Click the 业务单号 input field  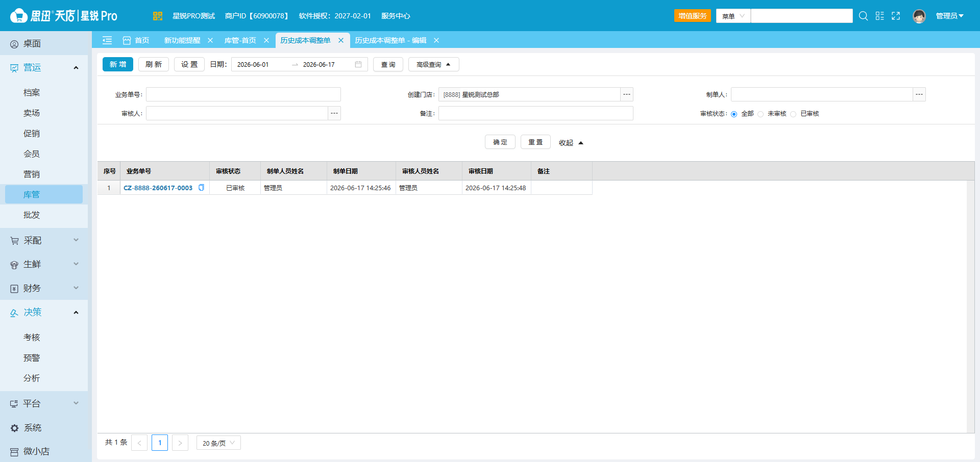[243, 94]
